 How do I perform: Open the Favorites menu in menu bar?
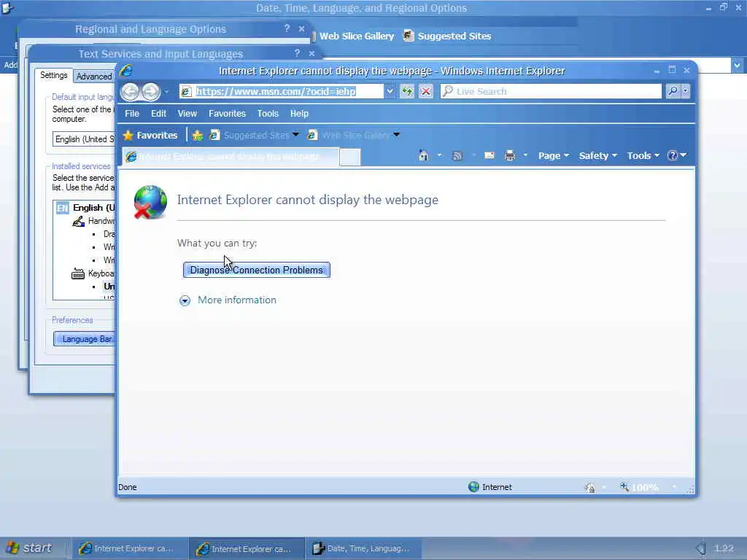[x=228, y=113]
